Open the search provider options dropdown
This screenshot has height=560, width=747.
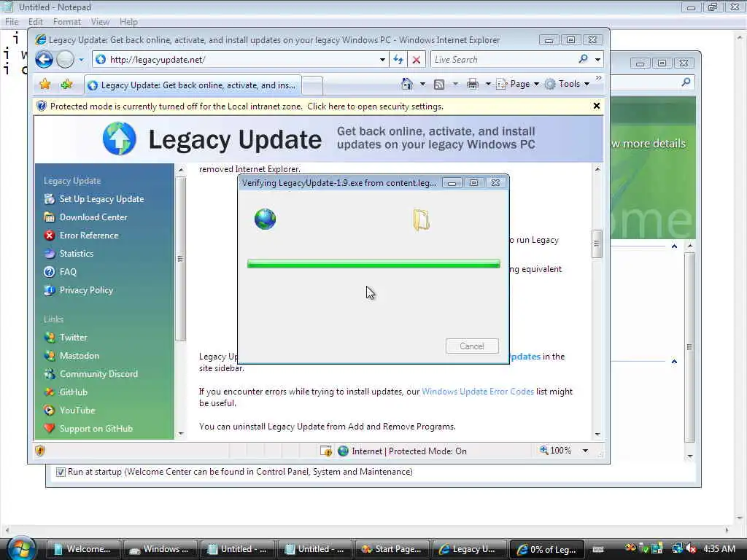(597, 60)
